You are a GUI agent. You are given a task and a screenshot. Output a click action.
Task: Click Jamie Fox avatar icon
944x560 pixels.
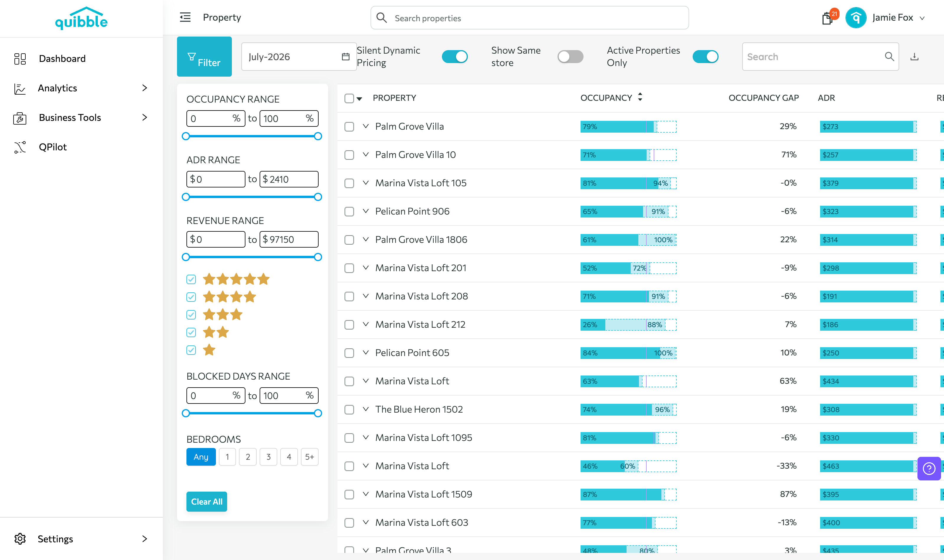click(855, 18)
